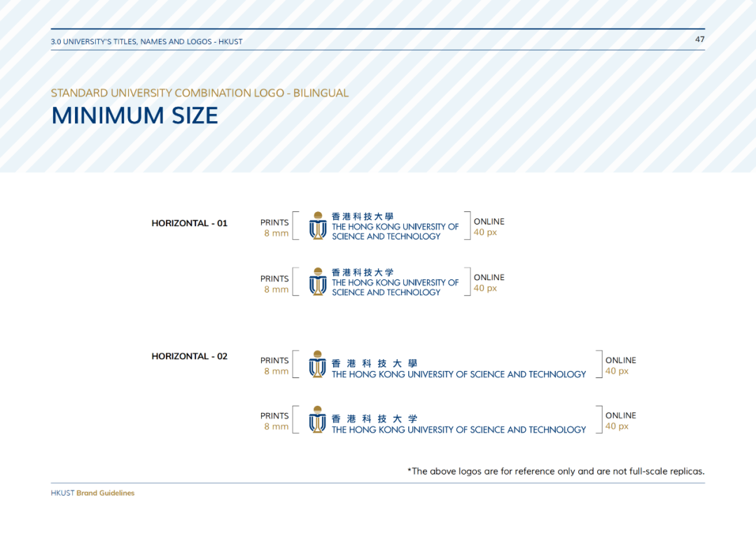
Task: Select "SCIENCE AND TECHNOLOGY" line in Horizontal-01 simplified logo
Action: click(x=386, y=293)
